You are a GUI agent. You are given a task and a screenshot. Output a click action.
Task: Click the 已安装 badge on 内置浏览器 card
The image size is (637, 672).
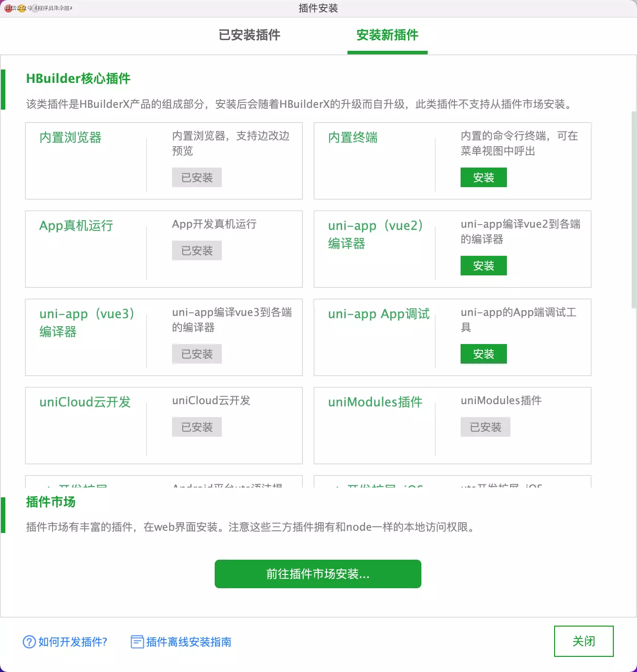[196, 177]
